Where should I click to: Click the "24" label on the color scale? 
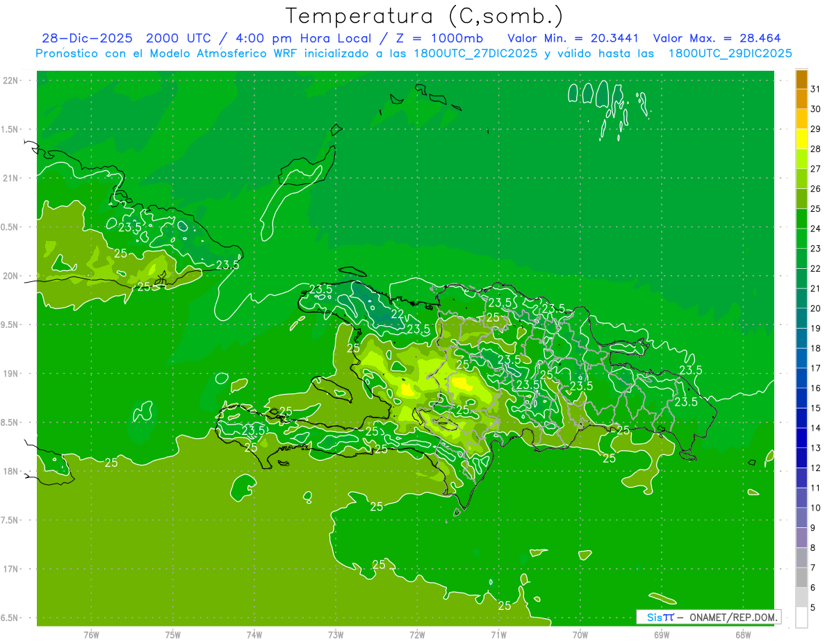tap(816, 229)
